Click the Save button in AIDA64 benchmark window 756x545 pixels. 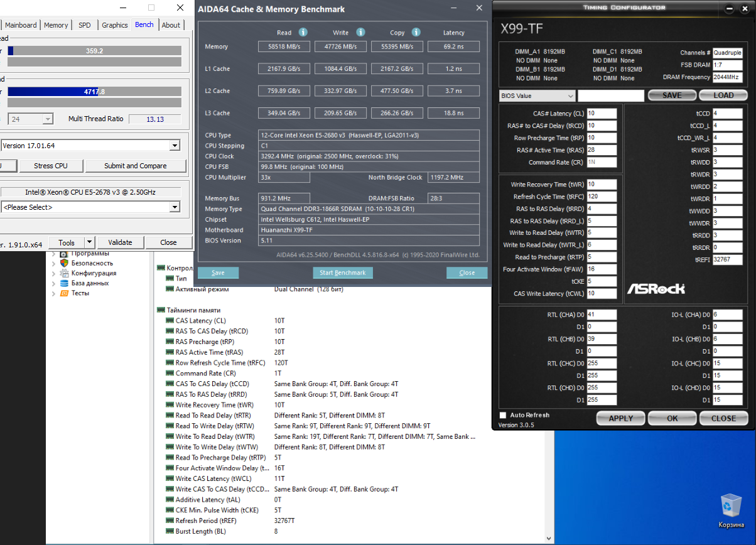coord(218,272)
